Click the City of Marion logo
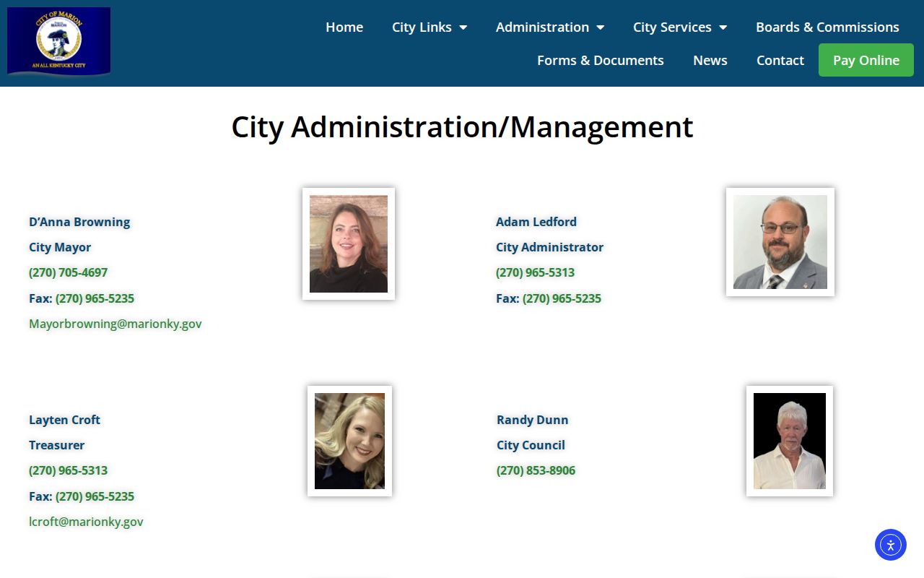The width and height of the screenshot is (924, 578). click(58, 41)
